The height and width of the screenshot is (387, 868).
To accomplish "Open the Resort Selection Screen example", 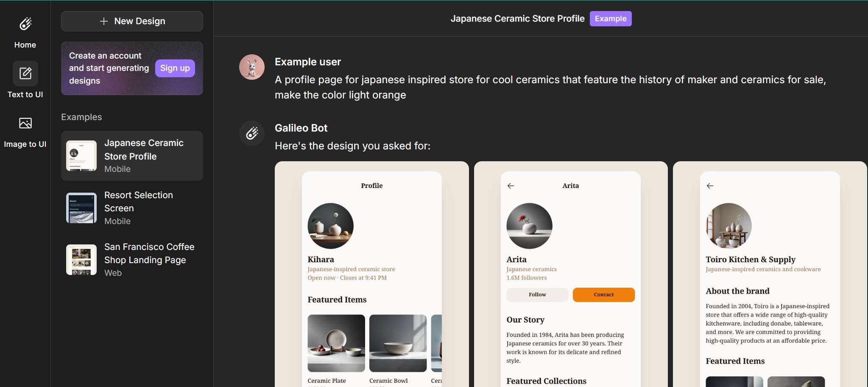I will coord(132,208).
